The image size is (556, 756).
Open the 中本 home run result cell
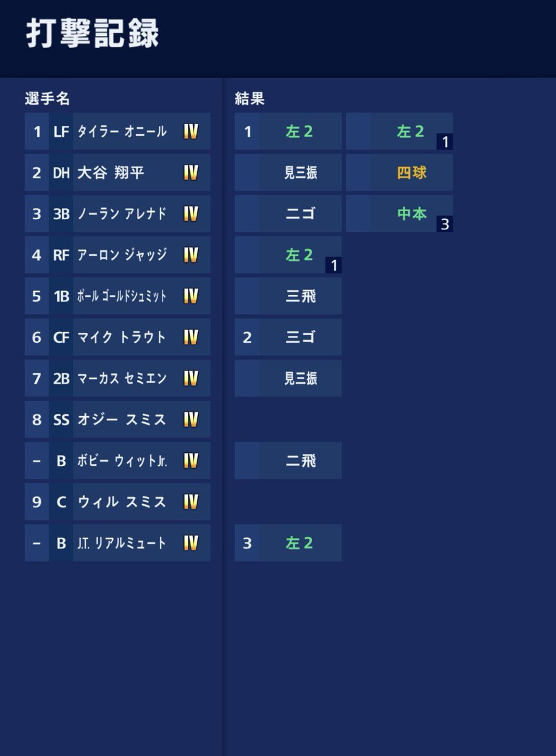coord(400,214)
